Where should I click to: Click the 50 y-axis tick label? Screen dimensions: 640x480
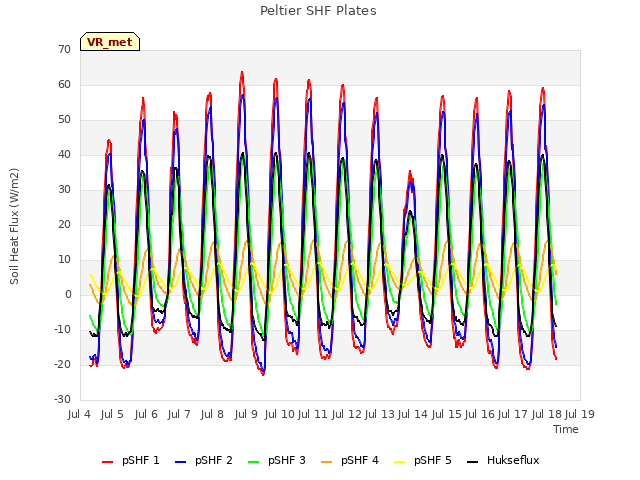pyautogui.click(x=64, y=120)
